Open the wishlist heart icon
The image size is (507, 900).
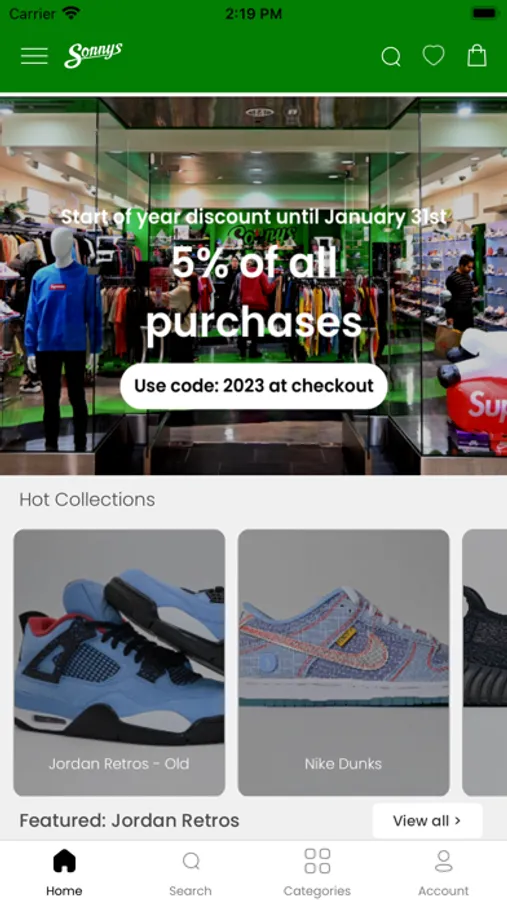[434, 56]
